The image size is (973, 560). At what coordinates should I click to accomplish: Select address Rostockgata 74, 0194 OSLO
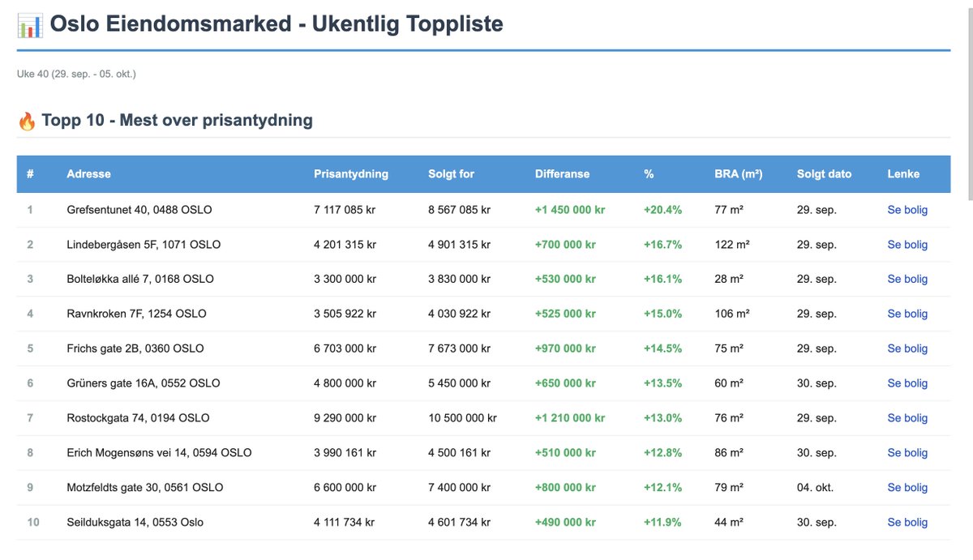138,418
